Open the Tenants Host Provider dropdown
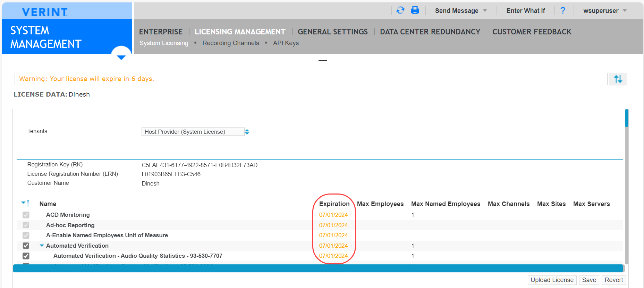The width and height of the screenshot is (644, 288). pyautogui.click(x=195, y=132)
